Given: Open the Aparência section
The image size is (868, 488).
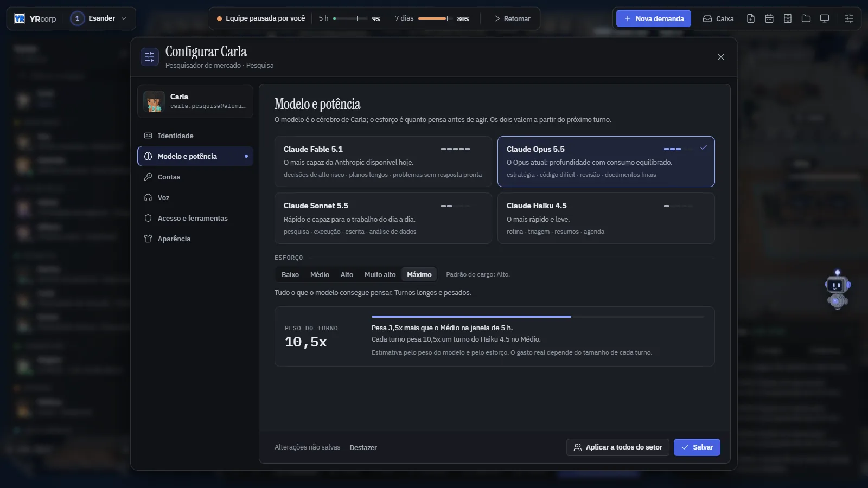Looking at the screenshot, I should (195, 239).
